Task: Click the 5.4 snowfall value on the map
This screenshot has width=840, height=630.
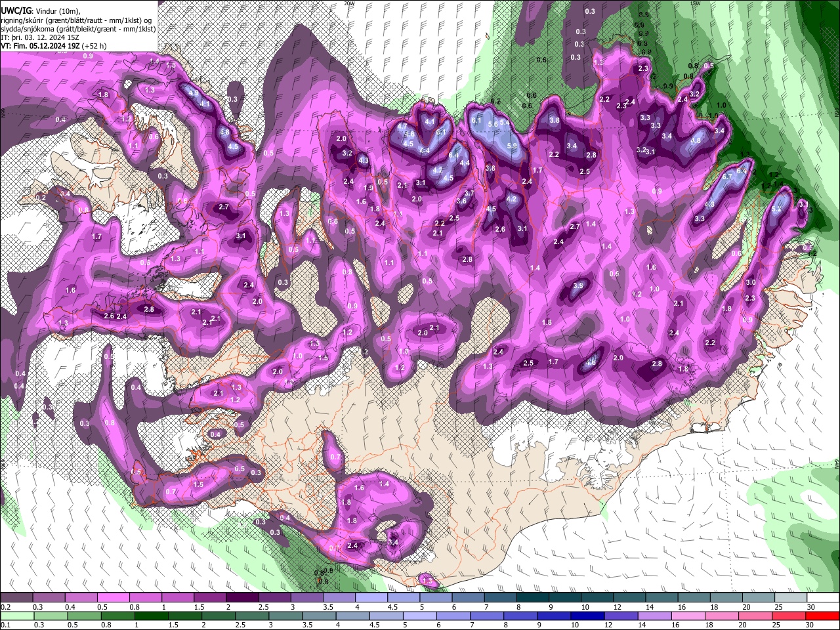Action: pyautogui.click(x=505, y=122)
